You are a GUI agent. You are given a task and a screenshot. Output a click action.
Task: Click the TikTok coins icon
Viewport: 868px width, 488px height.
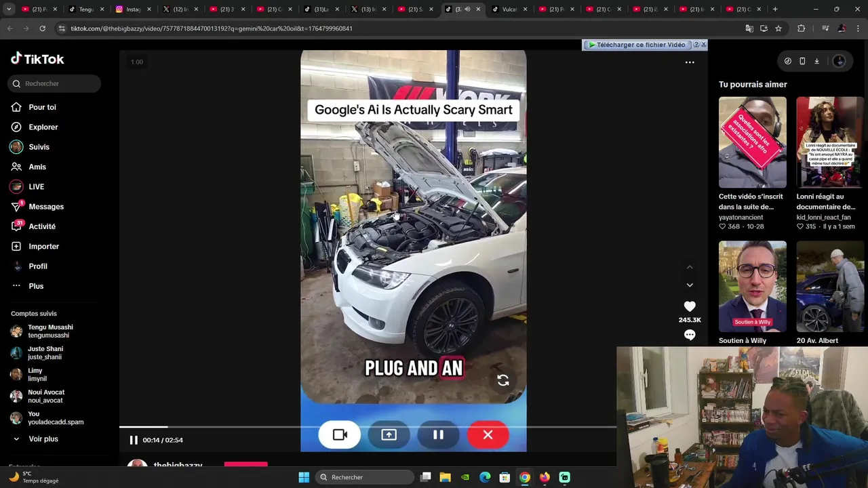tap(787, 61)
